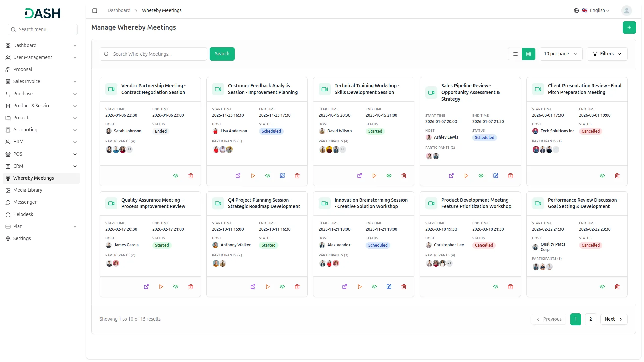Expand the Sales Invoice menu

coord(42,81)
